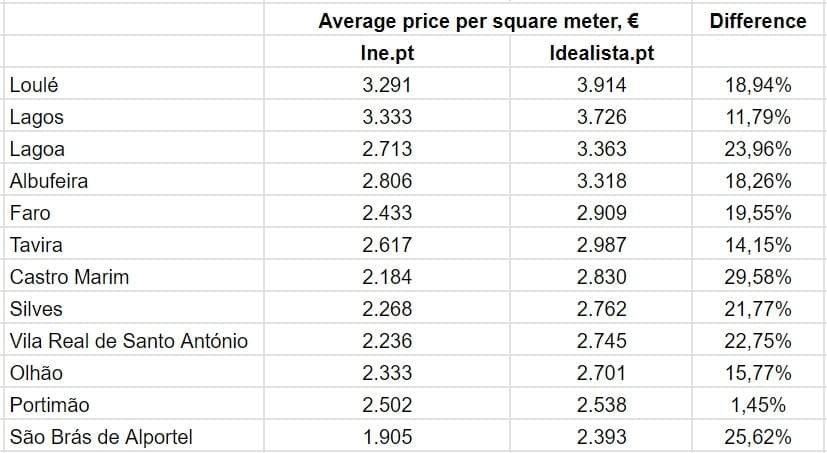Image resolution: width=827 pixels, height=453 pixels.
Task: Select the Average price per square meter header
Action: click(478, 21)
